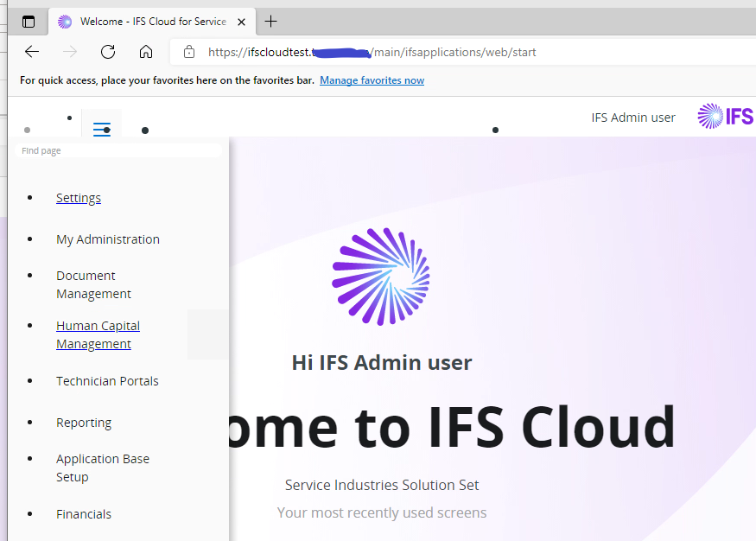Click the Hi IFS Admin user greeting
This screenshot has height=541, width=756.
382,363
